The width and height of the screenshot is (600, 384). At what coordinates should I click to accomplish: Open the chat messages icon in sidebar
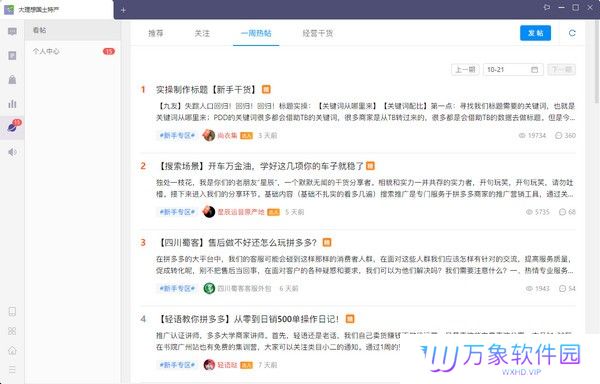[12, 32]
